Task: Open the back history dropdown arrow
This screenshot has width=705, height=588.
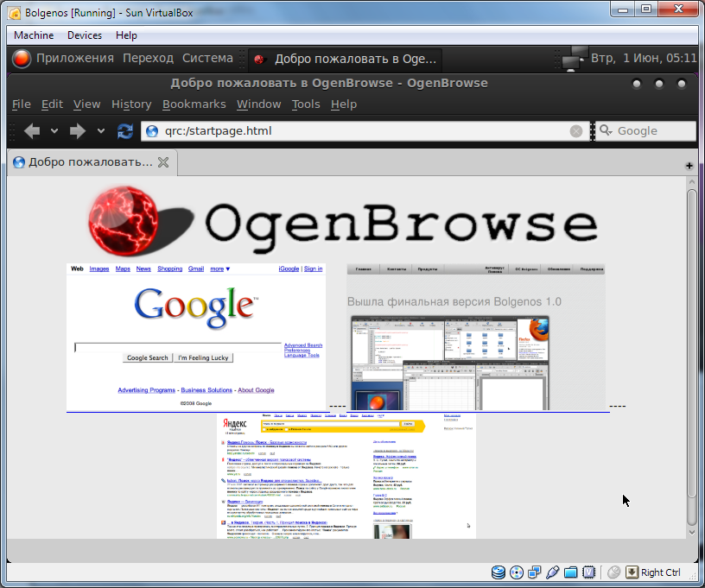Action: [54, 131]
